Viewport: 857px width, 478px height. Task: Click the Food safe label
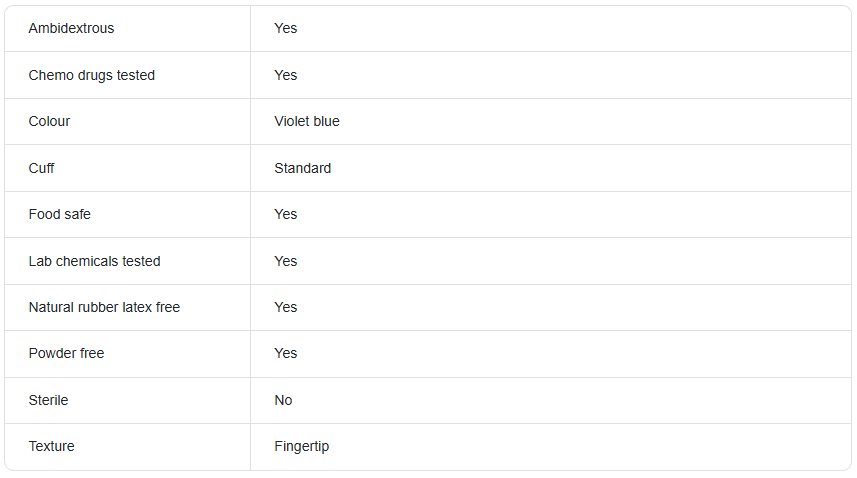(60, 214)
